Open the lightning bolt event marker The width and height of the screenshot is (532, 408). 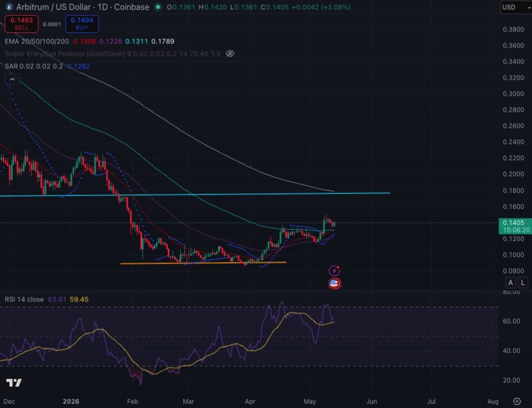(x=334, y=271)
